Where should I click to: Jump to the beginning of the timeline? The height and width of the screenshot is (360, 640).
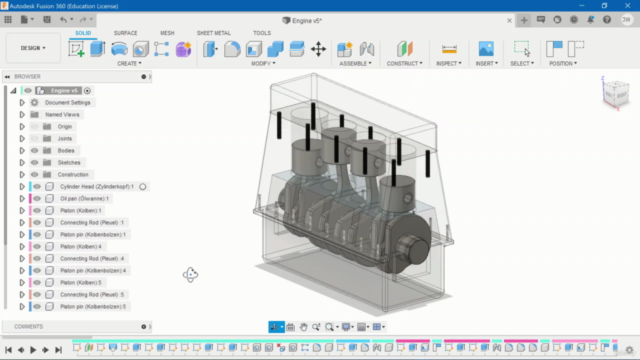point(8,350)
